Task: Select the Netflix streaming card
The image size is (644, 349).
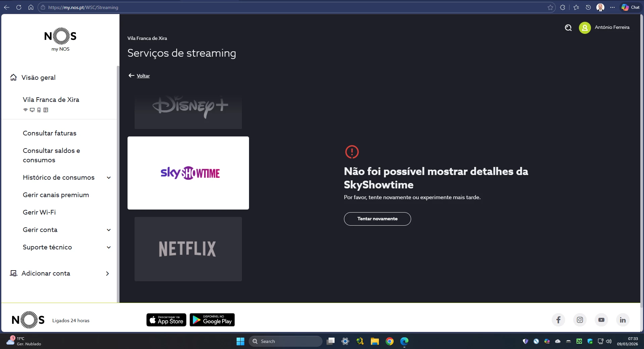Action: point(188,249)
